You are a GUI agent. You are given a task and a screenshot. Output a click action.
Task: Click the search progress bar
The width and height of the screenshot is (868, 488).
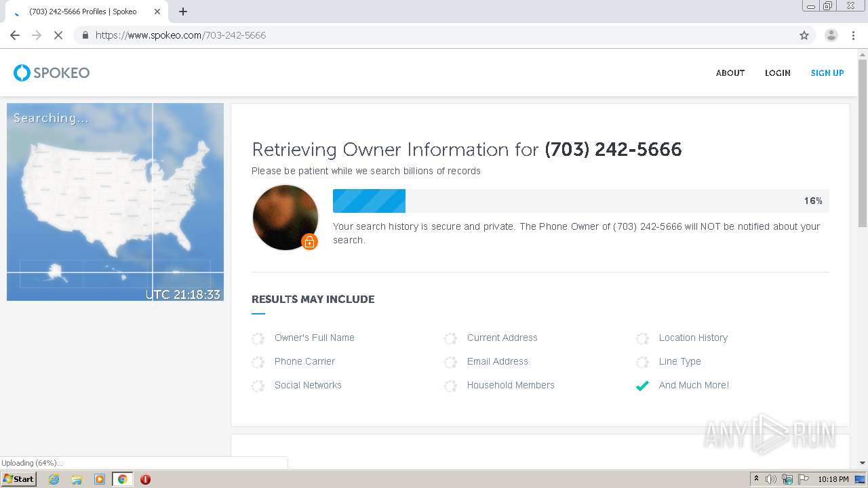coord(580,201)
